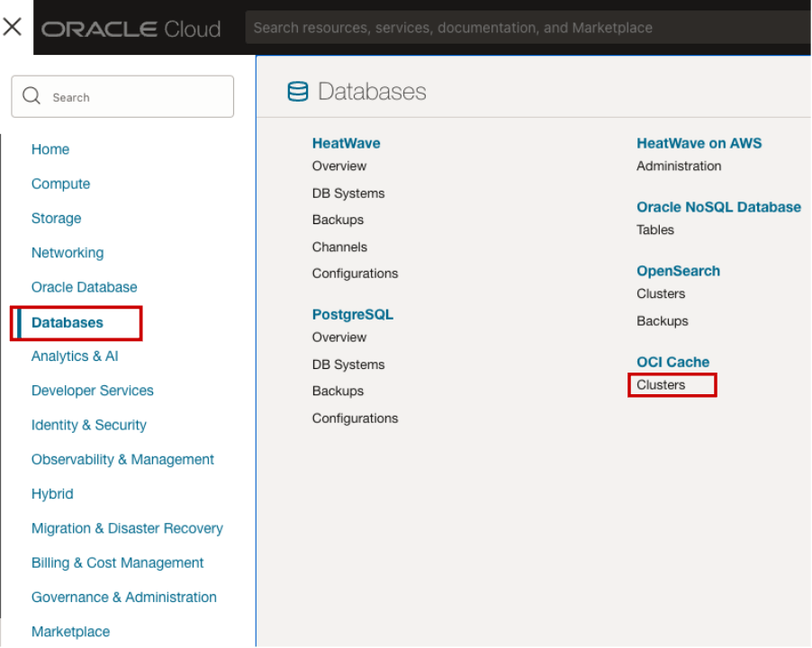Click the HeatWave on AWS heading link

699,143
